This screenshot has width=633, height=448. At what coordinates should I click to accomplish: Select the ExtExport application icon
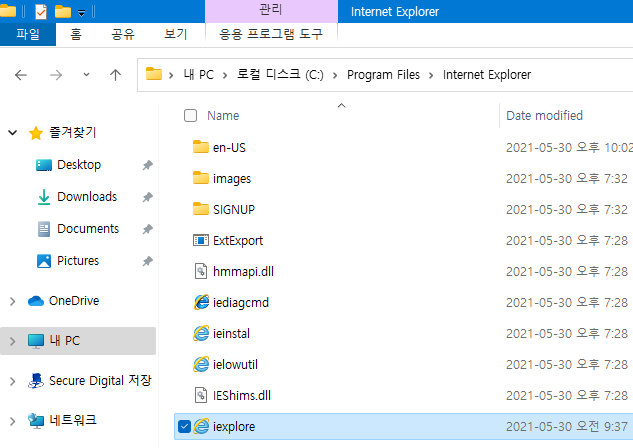[x=201, y=240]
